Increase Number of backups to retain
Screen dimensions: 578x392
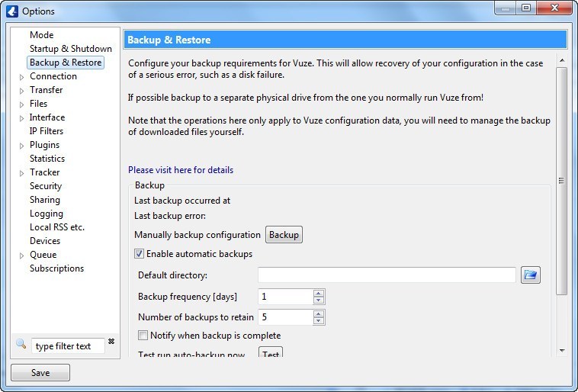pos(319,313)
